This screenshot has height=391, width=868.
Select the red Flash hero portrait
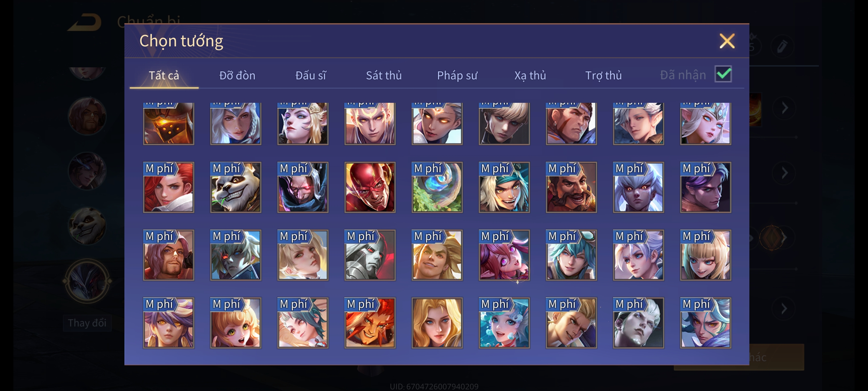pyautogui.click(x=370, y=187)
